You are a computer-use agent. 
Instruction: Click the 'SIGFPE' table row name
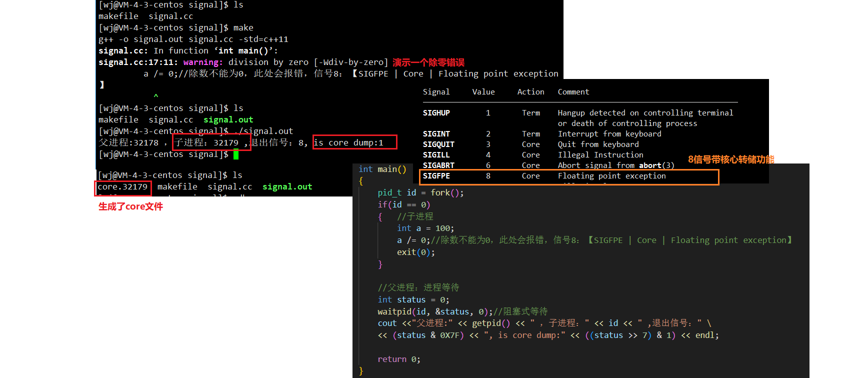coord(436,176)
